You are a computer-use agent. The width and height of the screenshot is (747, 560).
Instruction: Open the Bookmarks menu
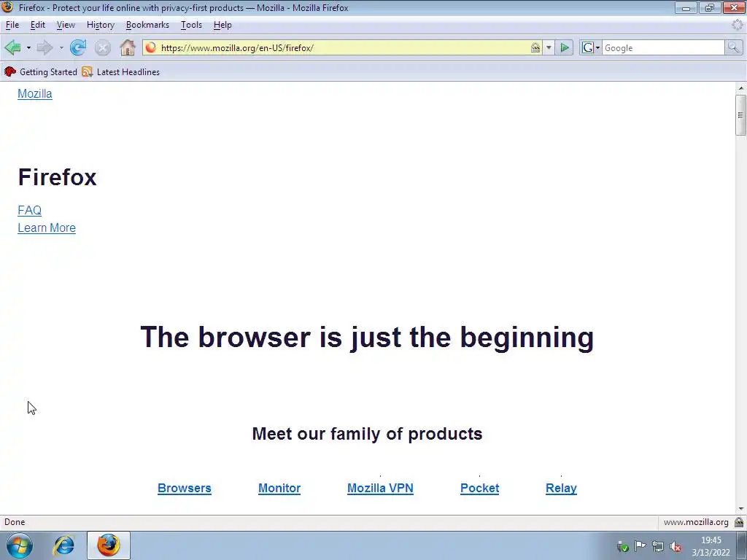pyautogui.click(x=147, y=25)
